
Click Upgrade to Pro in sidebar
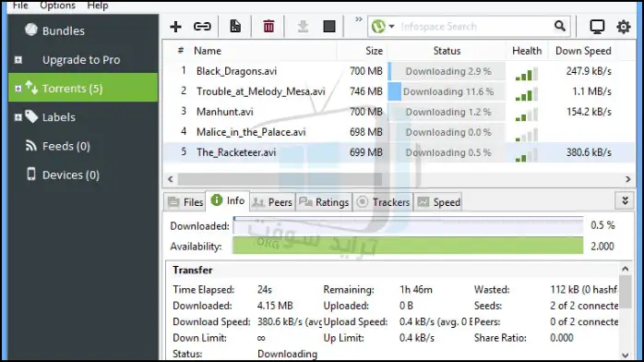tap(81, 60)
